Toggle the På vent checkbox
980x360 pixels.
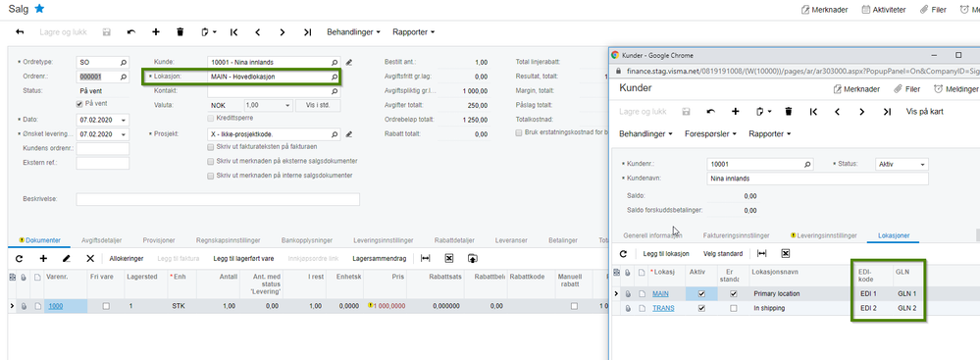79,104
